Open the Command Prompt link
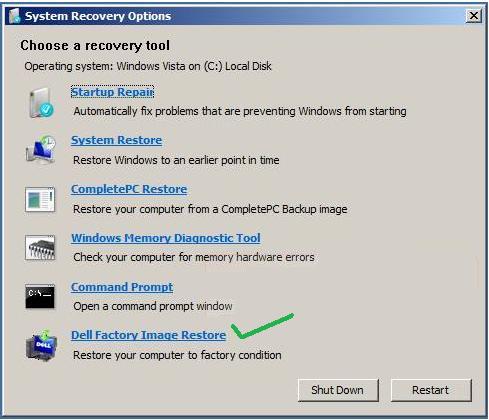 point(122,287)
